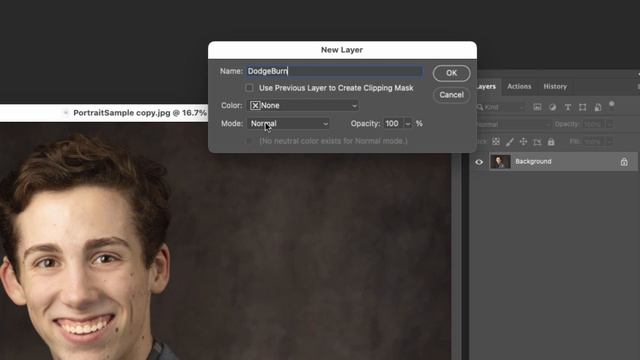Toggle the neutral color fill checkbox

[x=249, y=141]
